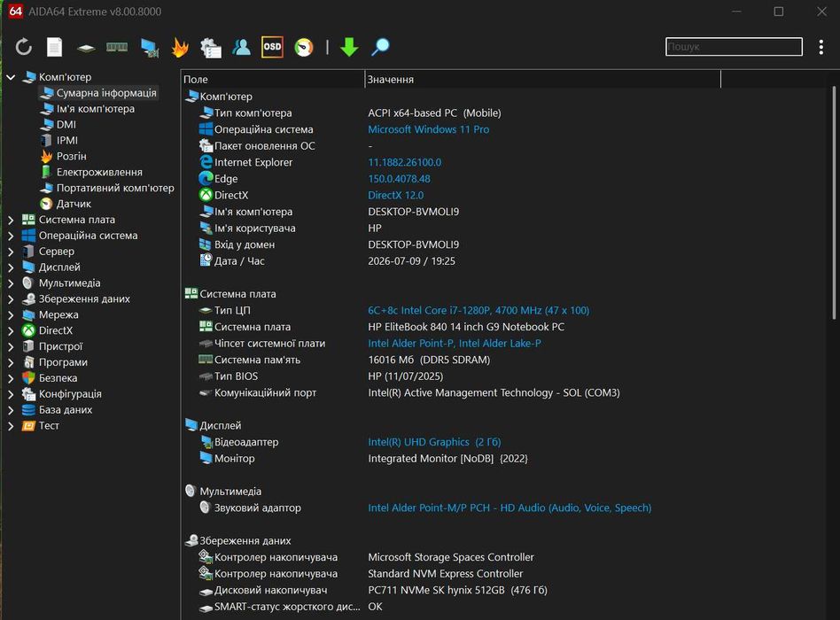Collapse the Комп'ютер tree node
840x620 pixels.
(x=11, y=77)
